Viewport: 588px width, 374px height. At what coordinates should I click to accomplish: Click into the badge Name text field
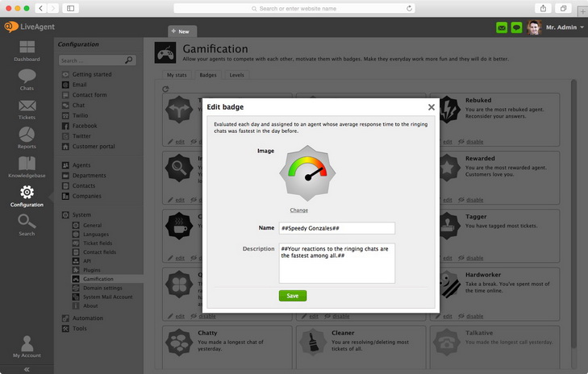point(336,228)
